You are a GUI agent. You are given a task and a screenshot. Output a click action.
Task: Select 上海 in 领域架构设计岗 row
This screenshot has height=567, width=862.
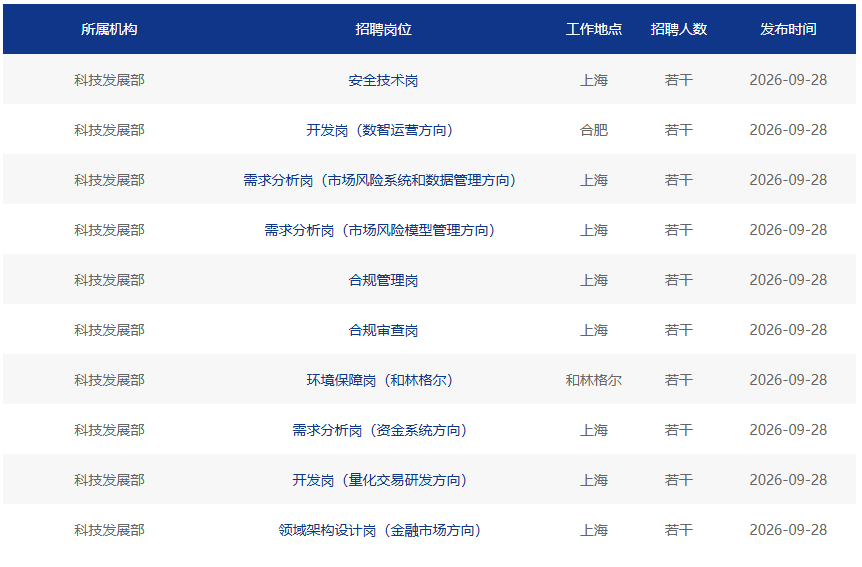[x=594, y=531]
